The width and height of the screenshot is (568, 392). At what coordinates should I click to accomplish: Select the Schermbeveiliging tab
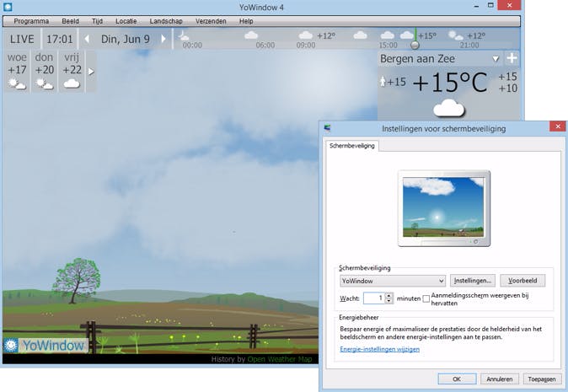(x=352, y=146)
